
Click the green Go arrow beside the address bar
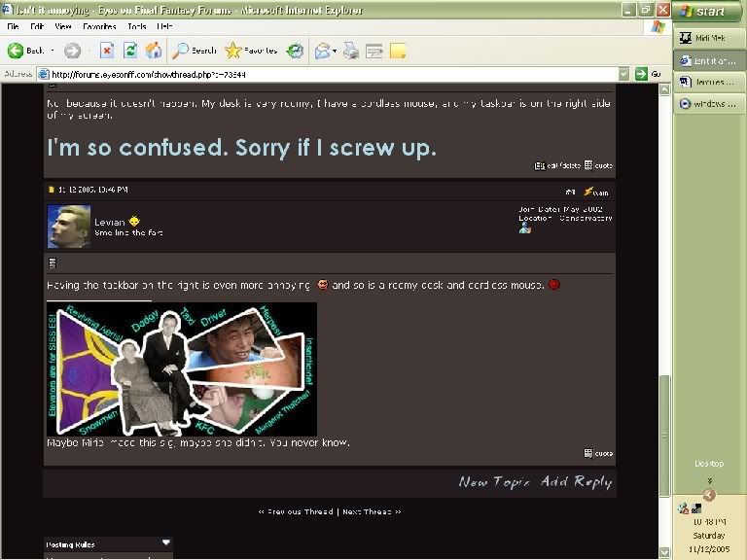tap(641, 74)
